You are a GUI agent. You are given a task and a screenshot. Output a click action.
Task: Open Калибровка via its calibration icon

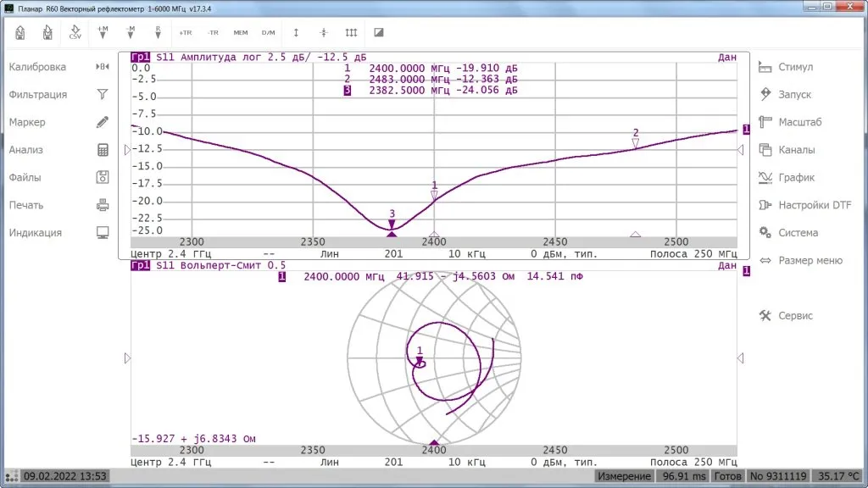point(103,67)
